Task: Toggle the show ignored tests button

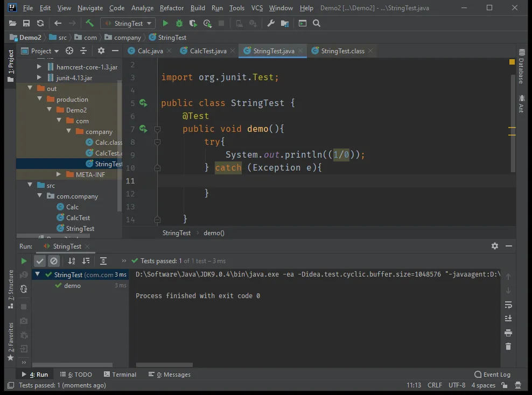Action: tap(54, 261)
